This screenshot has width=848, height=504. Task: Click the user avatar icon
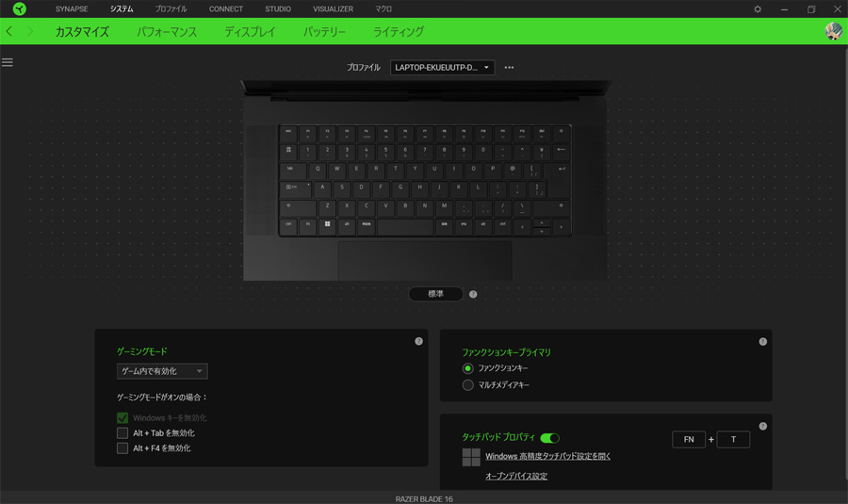click(x=834, y=31)
